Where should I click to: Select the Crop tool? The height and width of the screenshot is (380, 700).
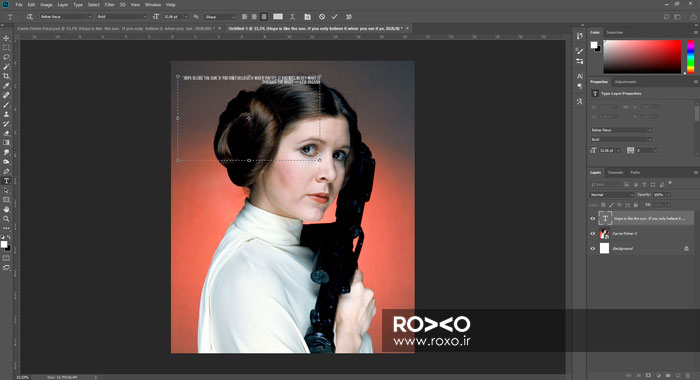tap(6, 76)
